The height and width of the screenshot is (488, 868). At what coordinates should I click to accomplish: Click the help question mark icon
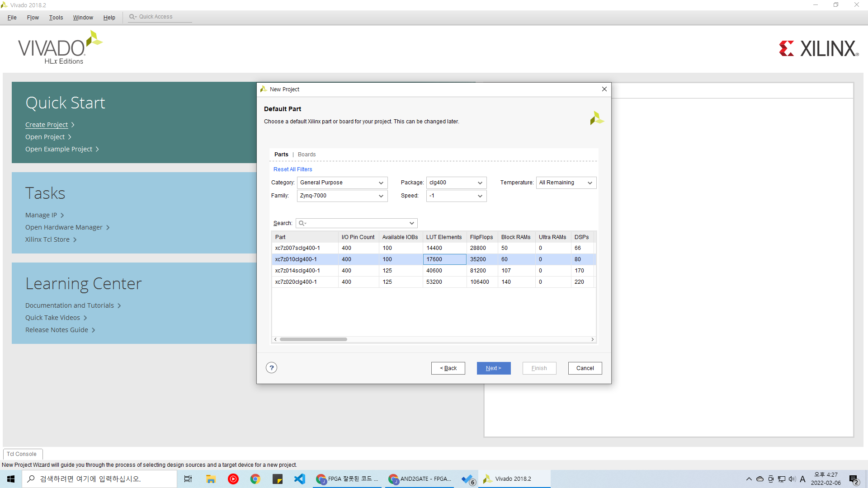point(271,368)
